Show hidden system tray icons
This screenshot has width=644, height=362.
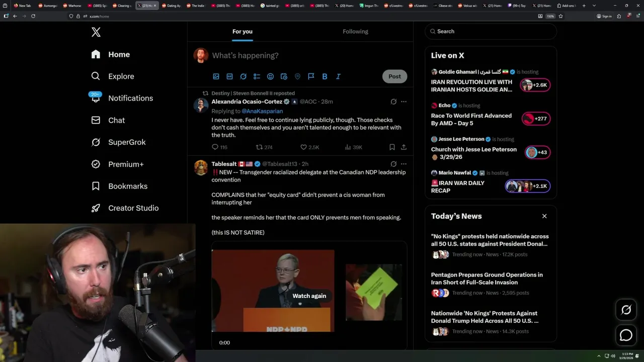[599, 356]
